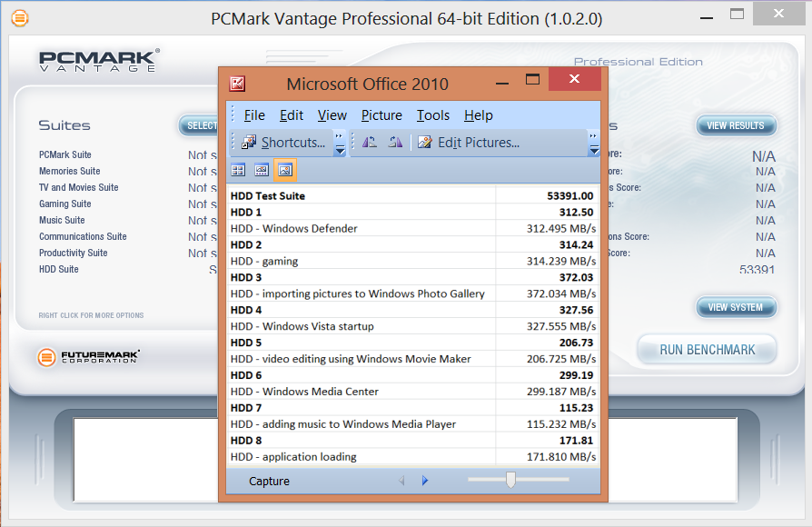Switch to Thumbnail View

coord(238,170)
